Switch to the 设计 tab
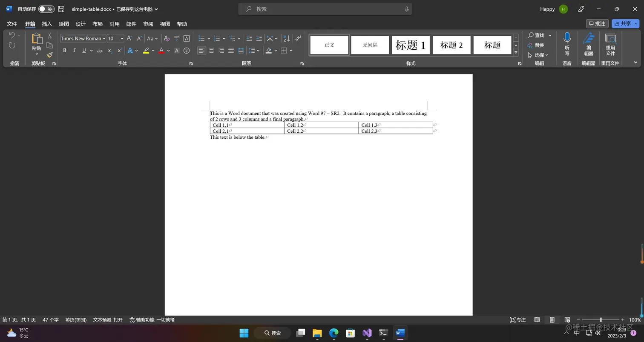The width and height of the screenshot is (644, 342). (x=80, y=24)
